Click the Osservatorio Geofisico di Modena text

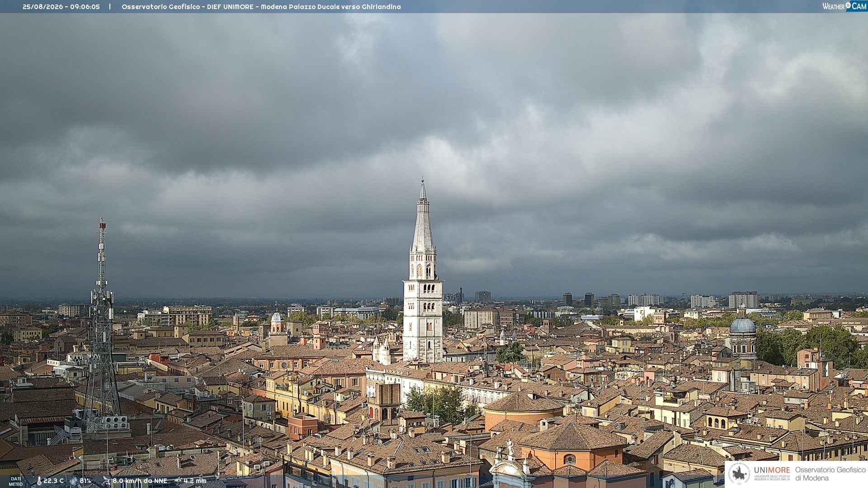(830, 474)
